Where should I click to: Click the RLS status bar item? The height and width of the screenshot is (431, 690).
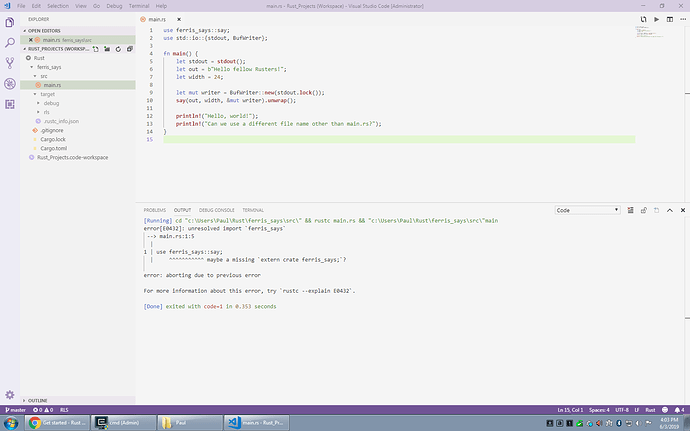pyautogui.click(x=64, y=410)
